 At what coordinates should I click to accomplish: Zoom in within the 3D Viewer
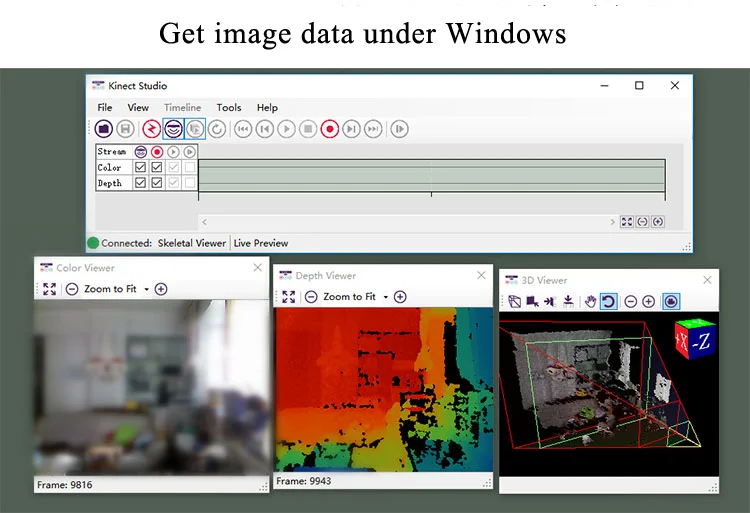pos(649,302)
